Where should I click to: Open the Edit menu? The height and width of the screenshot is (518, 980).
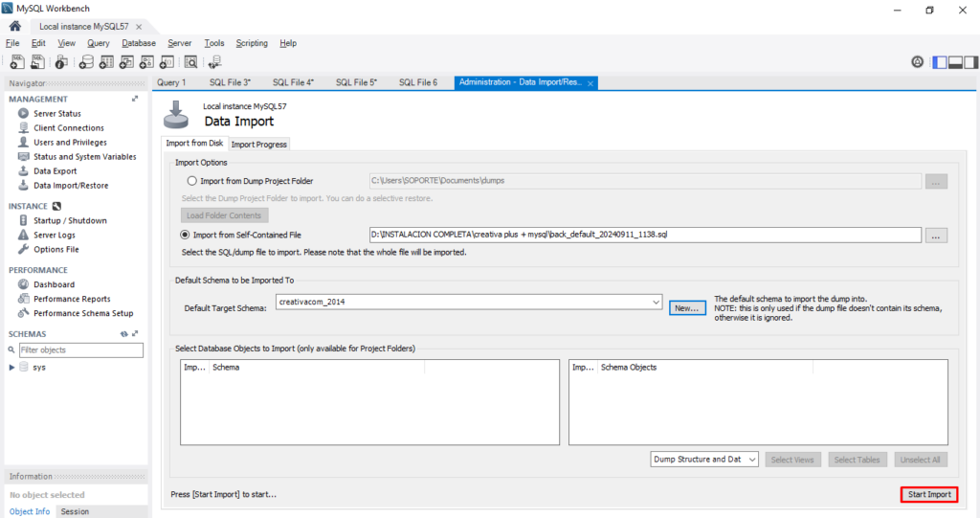coord(38,43)
